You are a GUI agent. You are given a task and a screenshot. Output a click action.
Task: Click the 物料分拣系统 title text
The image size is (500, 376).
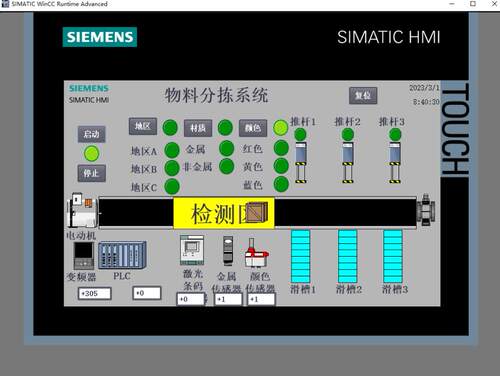point(216,95)
